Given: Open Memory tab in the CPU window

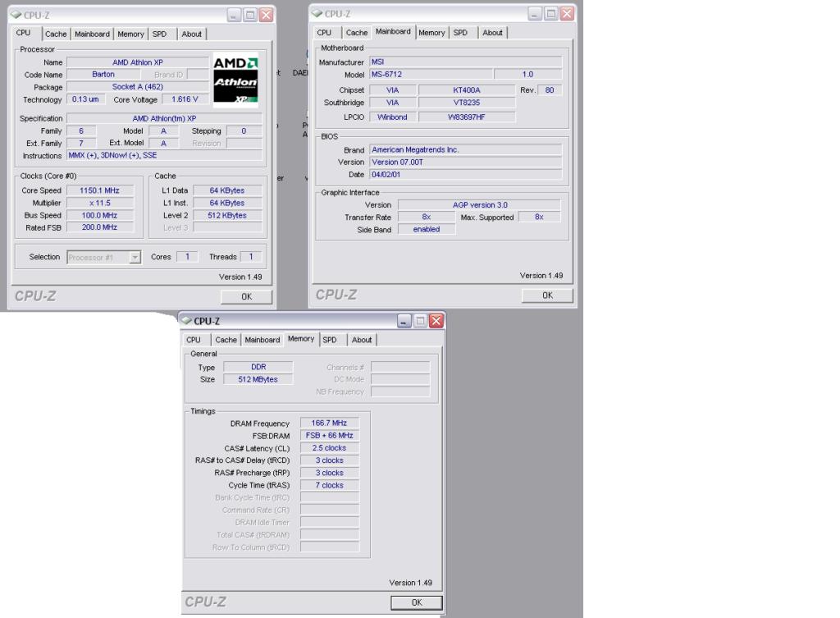Looking at the screenshot, I should point(130,34).
